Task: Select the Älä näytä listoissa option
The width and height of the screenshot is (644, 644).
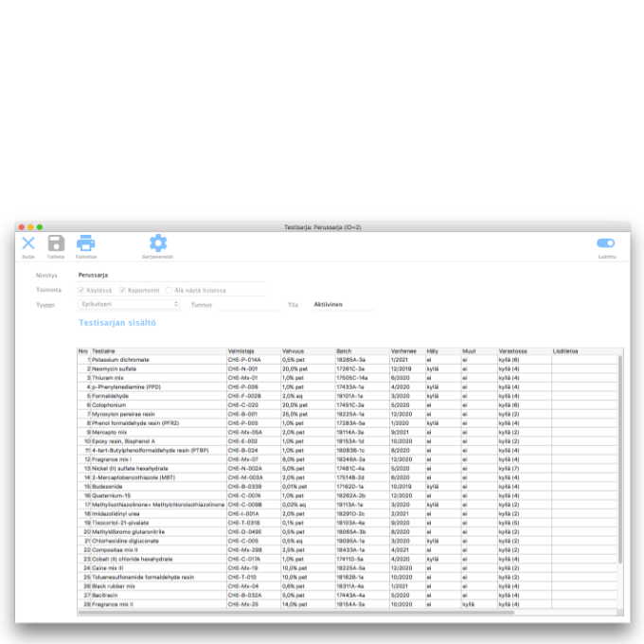Action: 169,290
